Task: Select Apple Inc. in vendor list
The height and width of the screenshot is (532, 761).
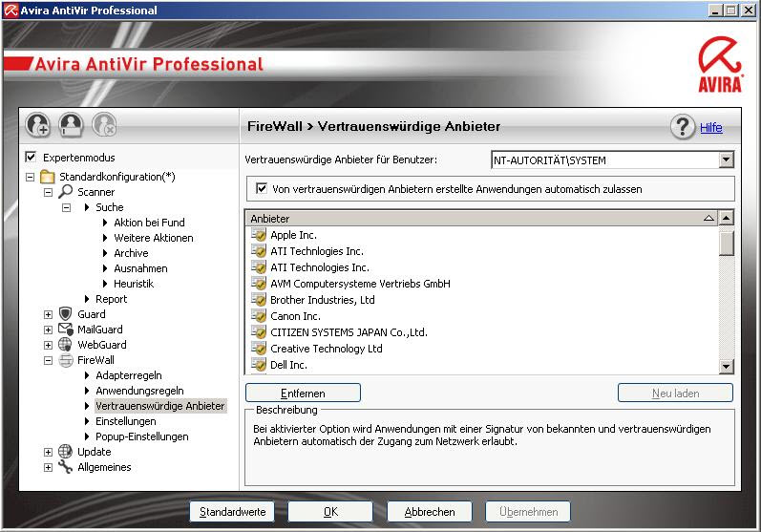Action: pyautogui.click(x=293, y=235)
